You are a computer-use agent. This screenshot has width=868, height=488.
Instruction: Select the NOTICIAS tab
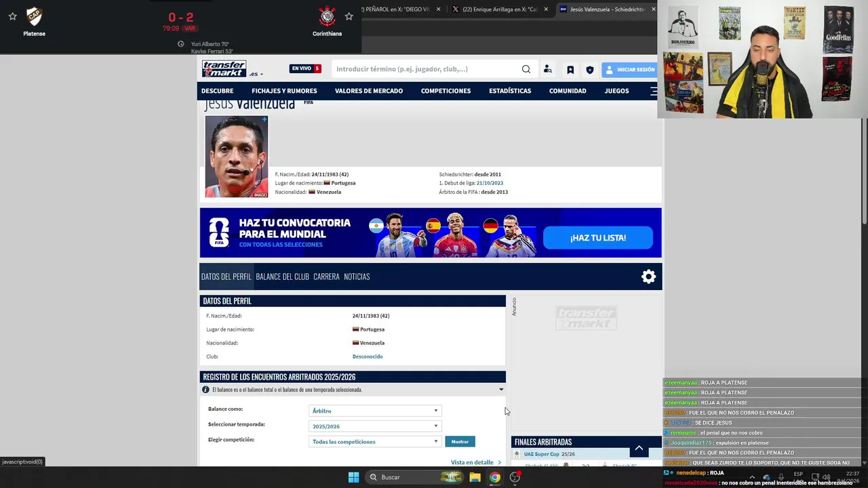coord(357,277)
